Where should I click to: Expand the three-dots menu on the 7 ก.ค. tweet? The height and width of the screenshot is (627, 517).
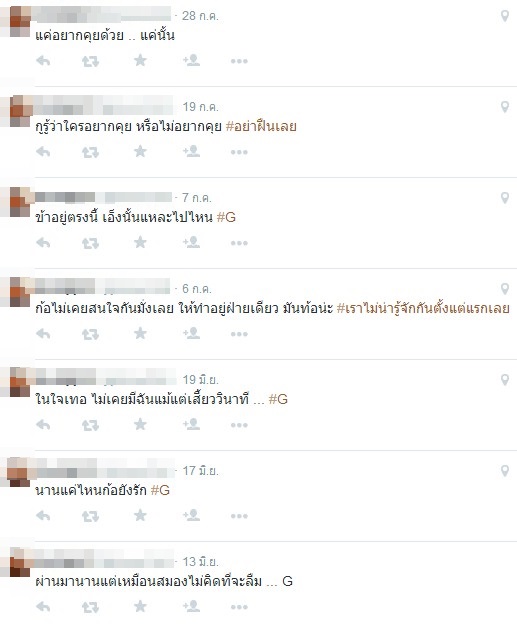tap(239, 243)
